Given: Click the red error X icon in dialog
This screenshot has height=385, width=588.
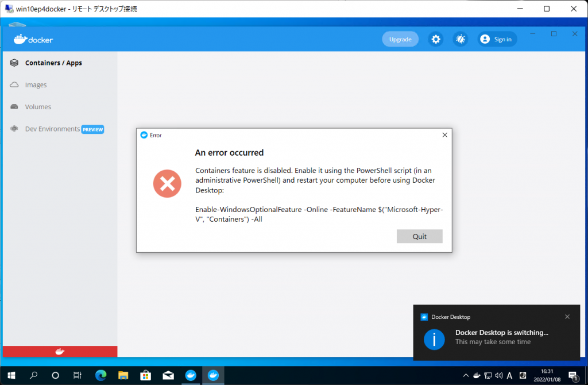Looking at the screenshot, I should [x=167, y=183].
